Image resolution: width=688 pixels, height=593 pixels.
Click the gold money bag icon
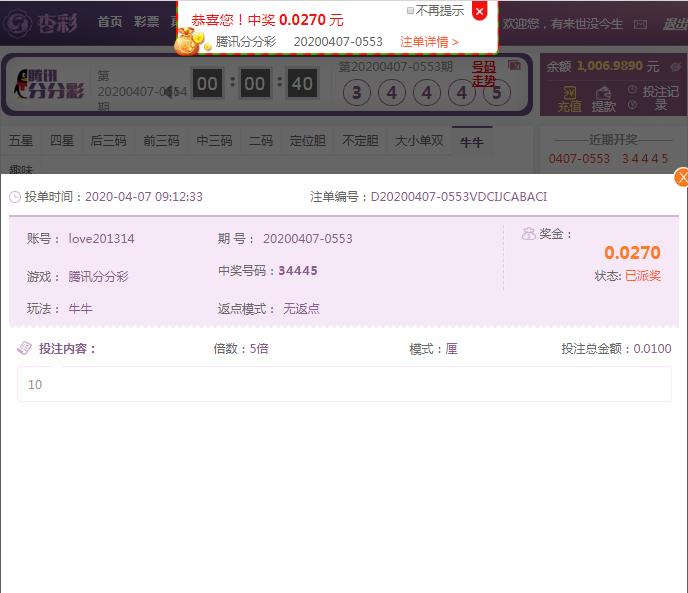tap(189, 42)
